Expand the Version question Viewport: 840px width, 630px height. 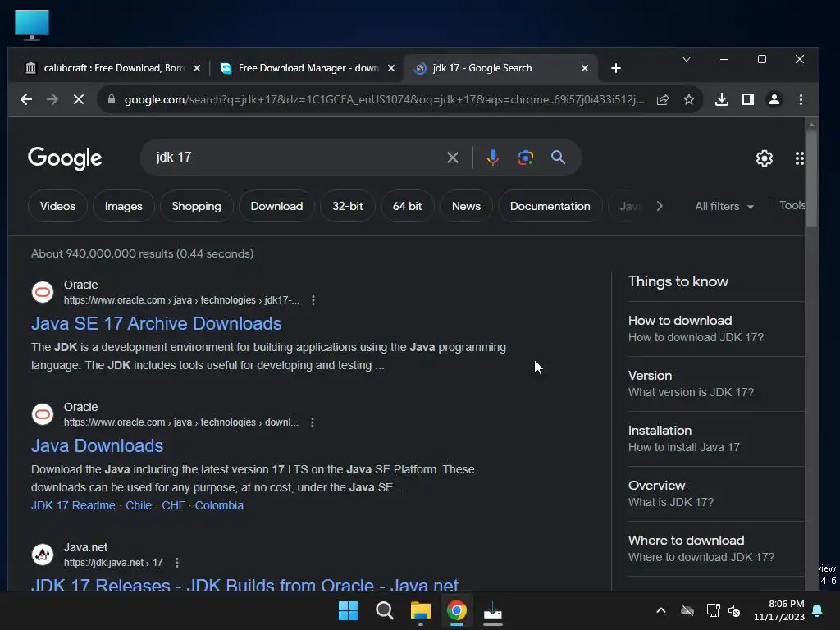pyautogui.click(x=715, y=384)
